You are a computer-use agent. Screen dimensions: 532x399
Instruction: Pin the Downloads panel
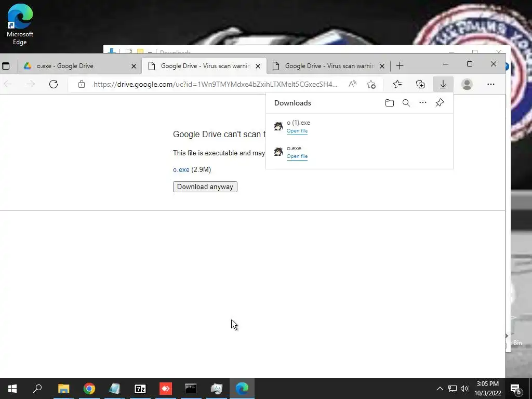point(440,102)
